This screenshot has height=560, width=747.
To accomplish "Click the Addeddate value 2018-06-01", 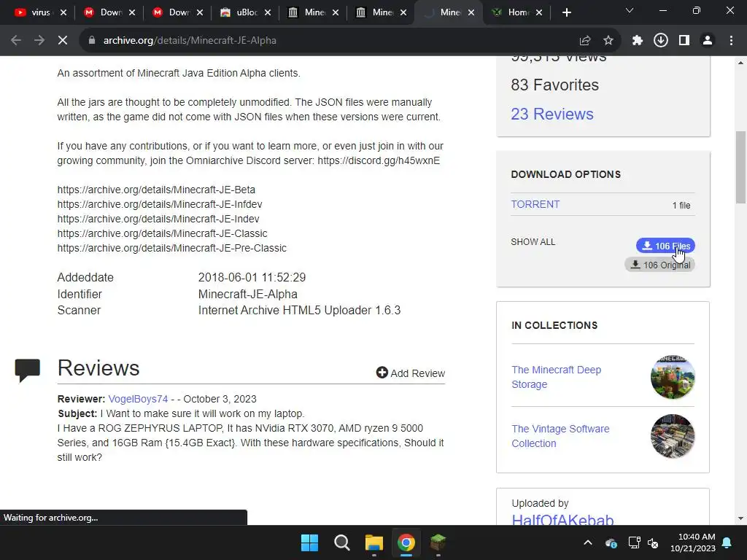I will pos(252,277).
